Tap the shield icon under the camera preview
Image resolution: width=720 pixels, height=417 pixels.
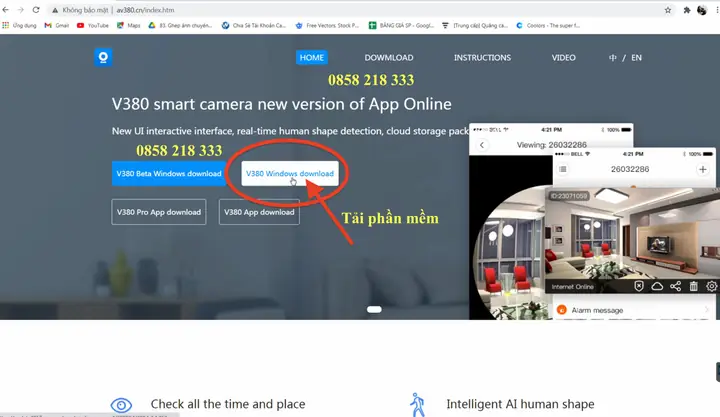[639, 286]
